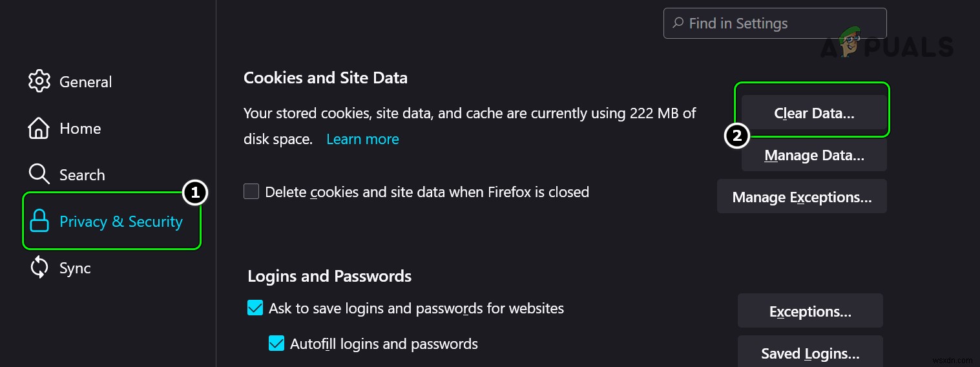Go to the Home settings label
The image size is (980, 367).
click(x=80, y=129)
